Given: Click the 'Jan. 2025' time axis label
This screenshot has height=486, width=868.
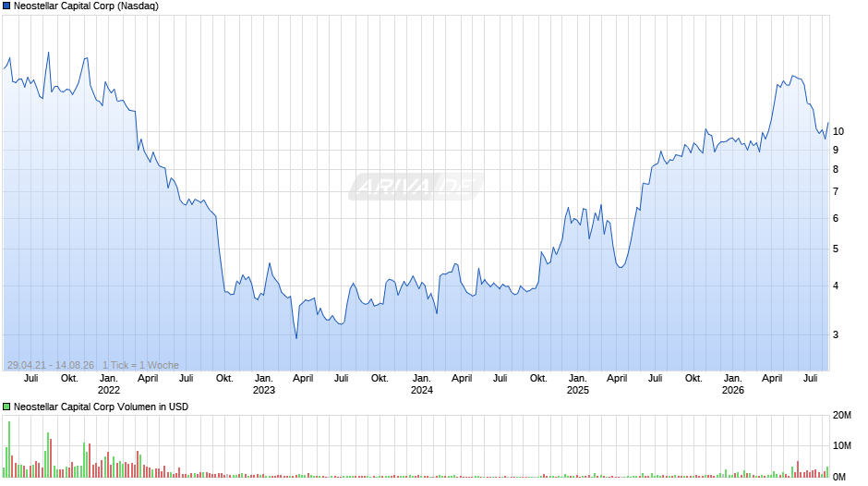Looking at the screenshot, I should tap(577, 384).
